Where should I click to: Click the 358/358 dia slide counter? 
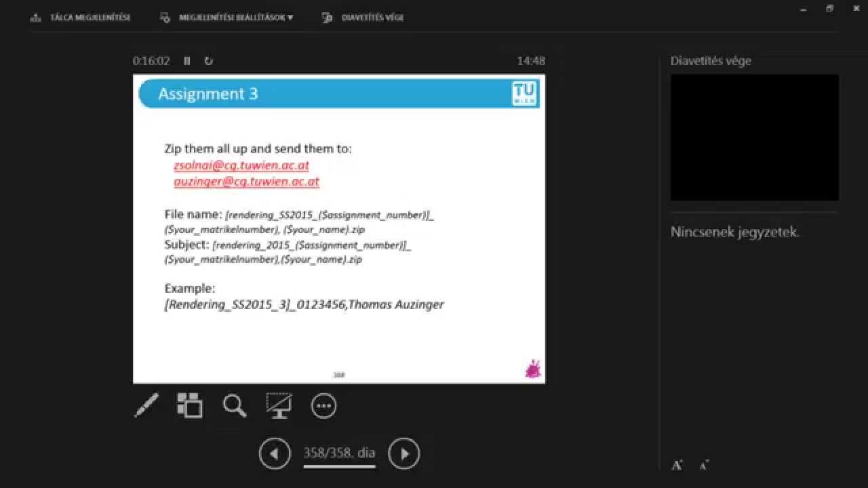(339, 453)
